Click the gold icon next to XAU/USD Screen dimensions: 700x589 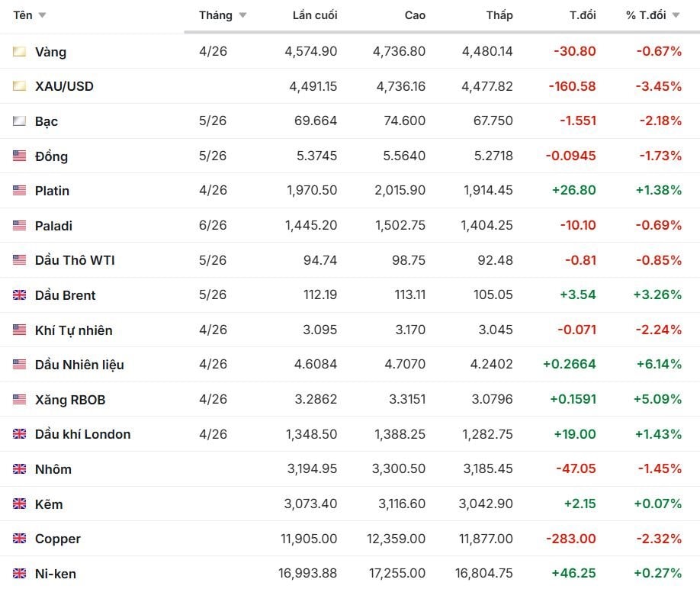point(19,86)
